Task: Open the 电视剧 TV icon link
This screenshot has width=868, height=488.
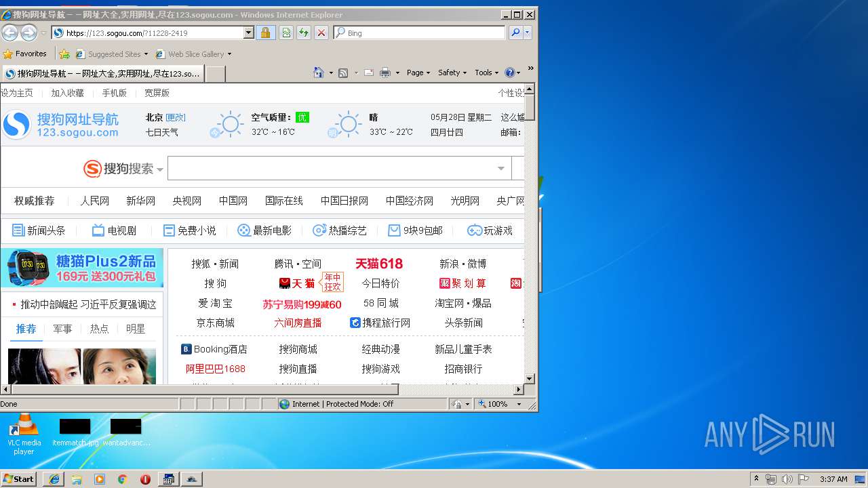Action: click(114, 230)
